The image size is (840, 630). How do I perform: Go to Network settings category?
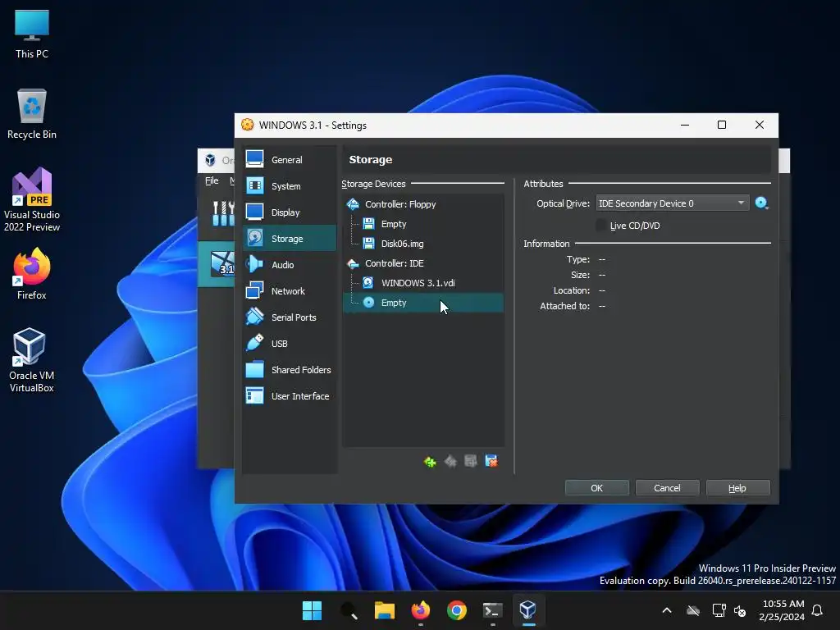pos(290,291)
